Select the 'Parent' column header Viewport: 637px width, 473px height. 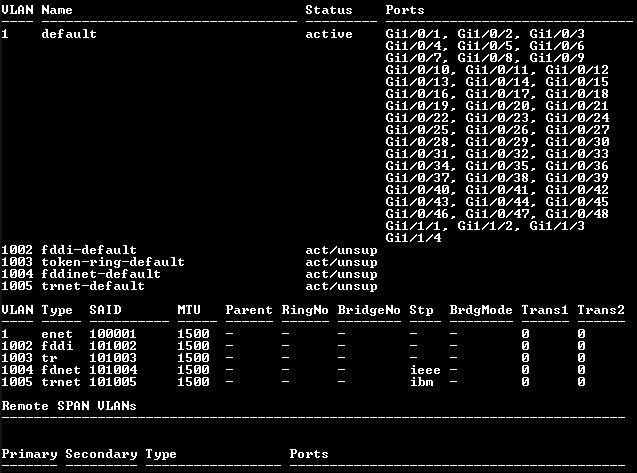249,310
